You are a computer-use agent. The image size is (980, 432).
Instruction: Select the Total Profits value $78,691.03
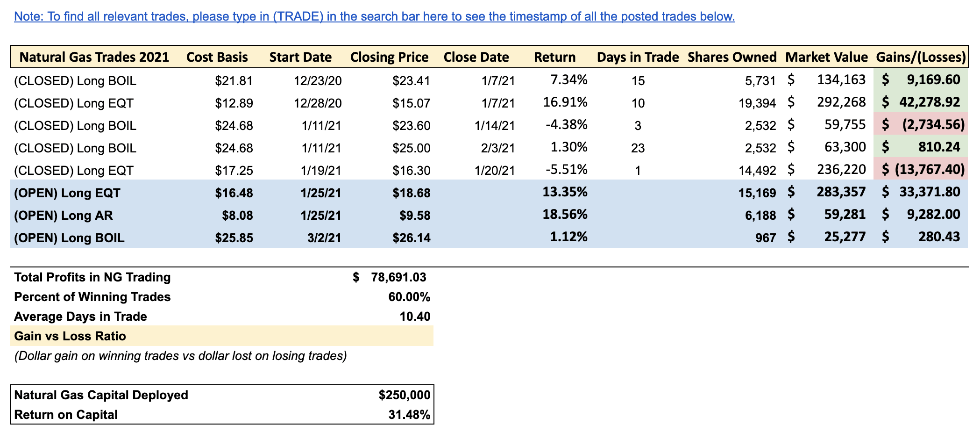click(x=398, y=277)
